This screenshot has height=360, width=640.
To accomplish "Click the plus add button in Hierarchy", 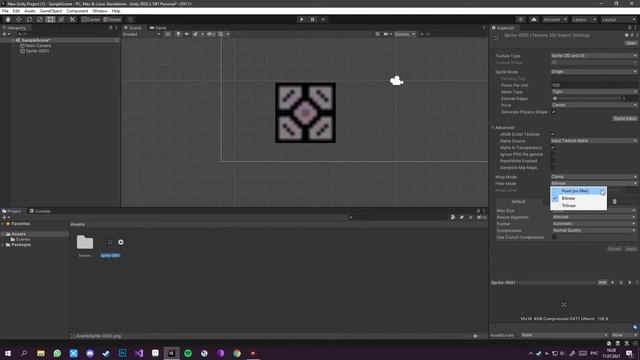I will tap(4, 34).
